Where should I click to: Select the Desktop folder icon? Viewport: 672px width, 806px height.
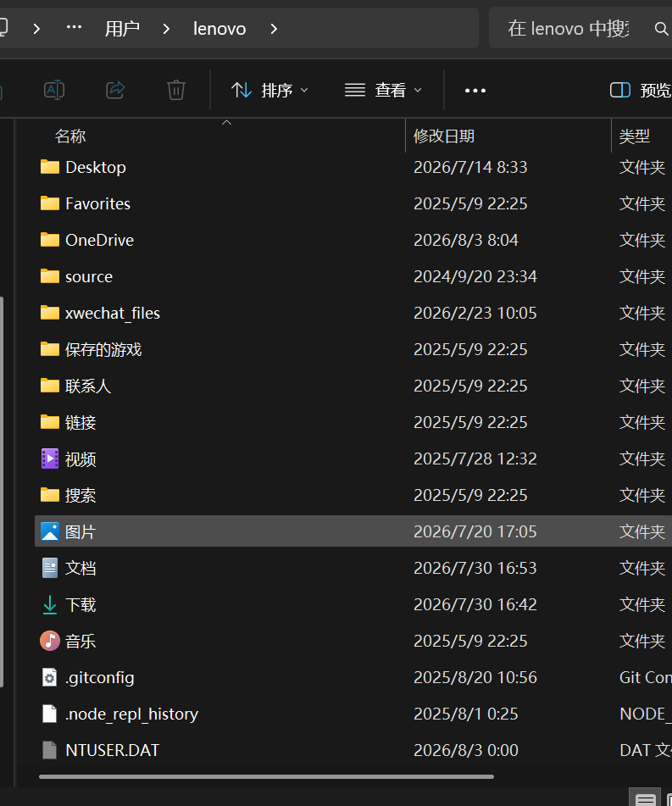pos(50,167)
